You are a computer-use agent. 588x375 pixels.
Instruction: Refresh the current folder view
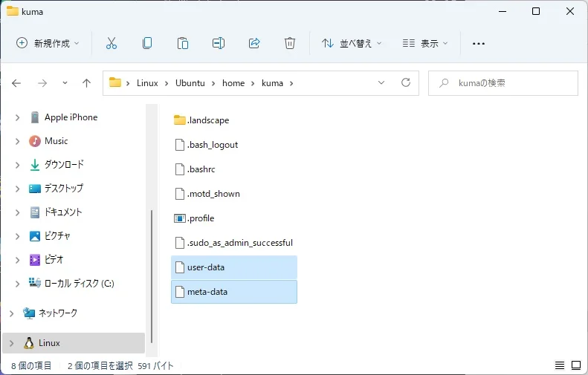[x=405, y=83]
